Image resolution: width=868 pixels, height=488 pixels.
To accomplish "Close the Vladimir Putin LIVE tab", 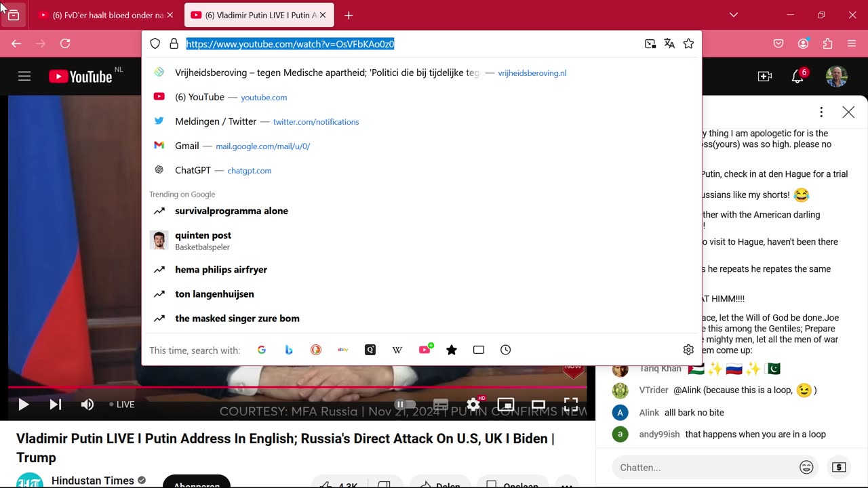I will pos(323,15).
